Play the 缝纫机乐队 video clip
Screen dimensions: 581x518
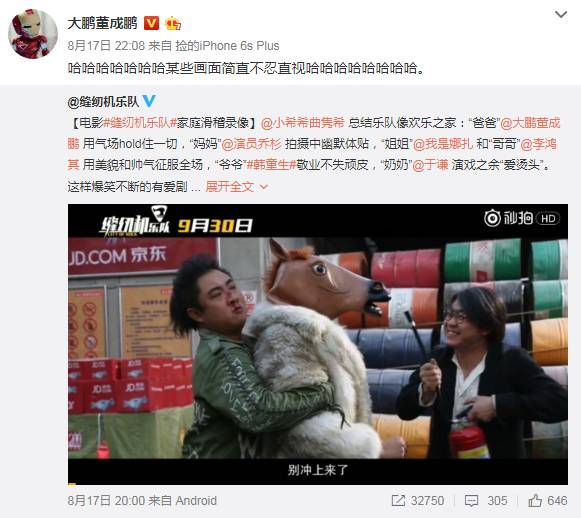click(x=318, y=344)
